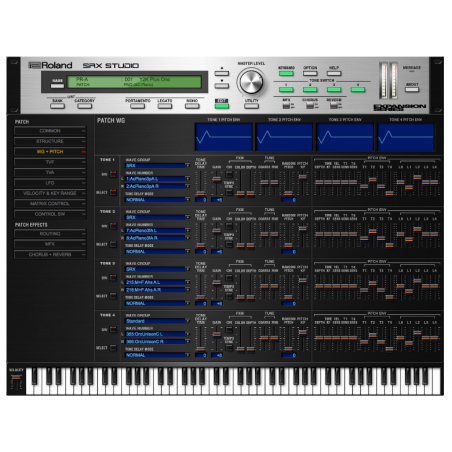Viewport: 452px width, 452px height.
Task: Click the ABOUT button
Action: [412, 90]
